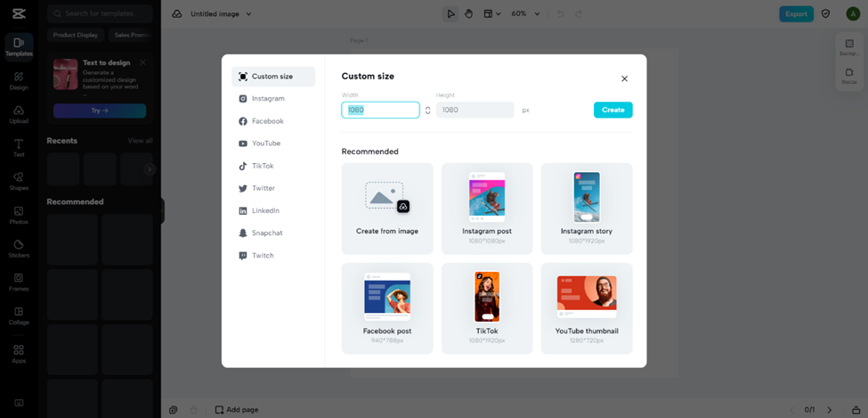Open the Frames sidebar panel
This screenshot has height=418, width=868.
pos(19,283)
